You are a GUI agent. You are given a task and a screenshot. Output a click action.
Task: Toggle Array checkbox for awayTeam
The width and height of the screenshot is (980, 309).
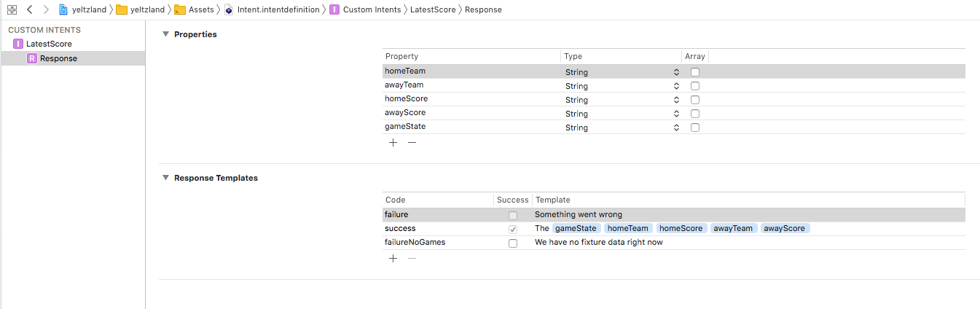[x=695, y=86]
